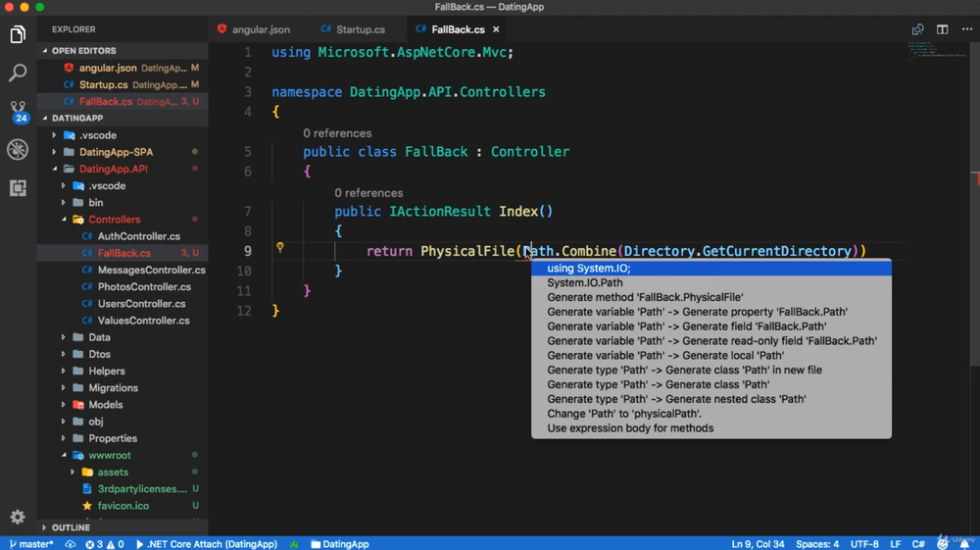
Task: Select Generate nested class 'Path' option
Action: [x=711, y=399]
